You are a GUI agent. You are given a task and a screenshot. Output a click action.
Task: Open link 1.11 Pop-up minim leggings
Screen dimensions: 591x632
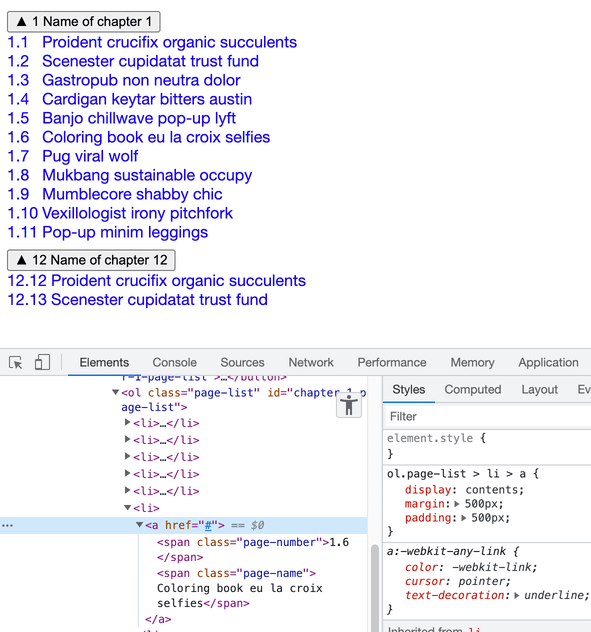coord(108,232)
